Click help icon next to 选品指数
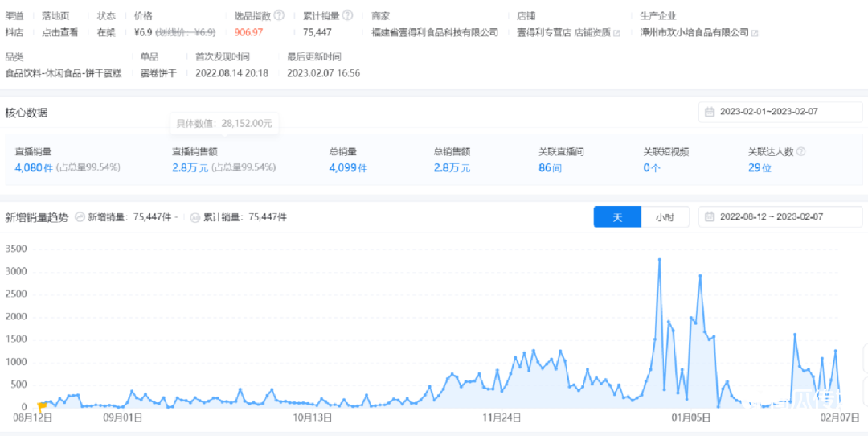This screenshot has width=868, height=436. tap(279, 15)
